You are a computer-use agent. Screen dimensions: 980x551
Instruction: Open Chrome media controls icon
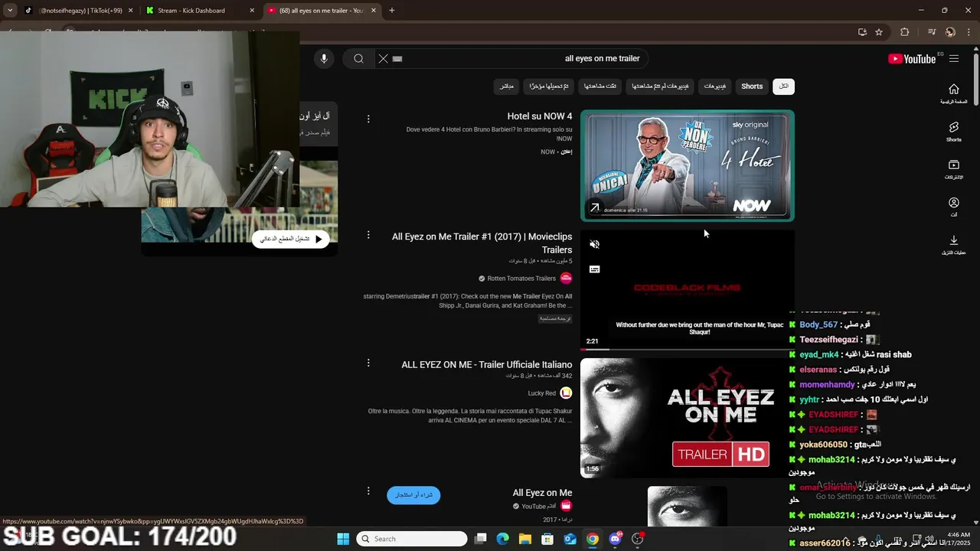pos(932,32)
